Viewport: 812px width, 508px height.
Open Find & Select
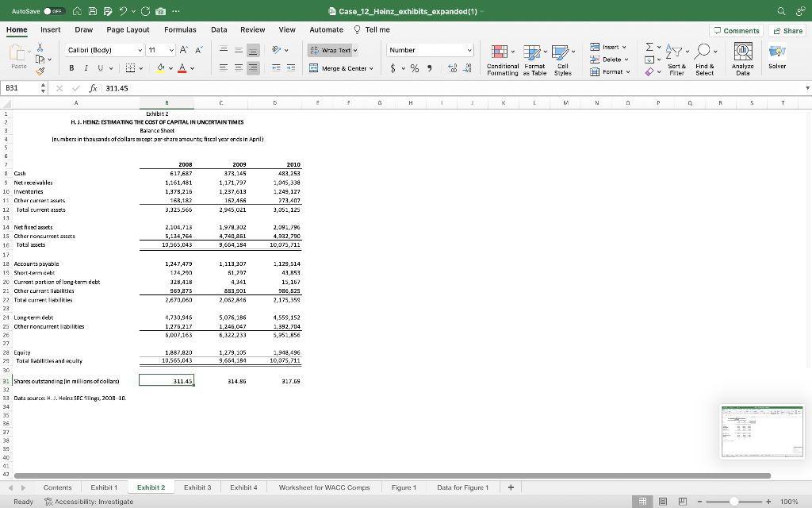(705, 59)
